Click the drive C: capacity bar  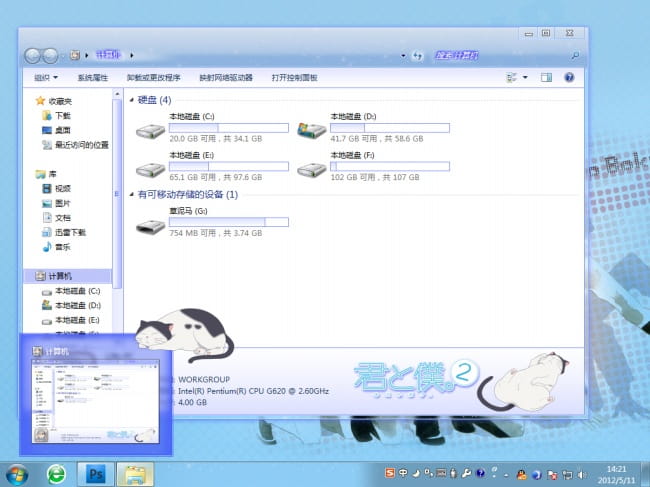[x=229, y=128]
